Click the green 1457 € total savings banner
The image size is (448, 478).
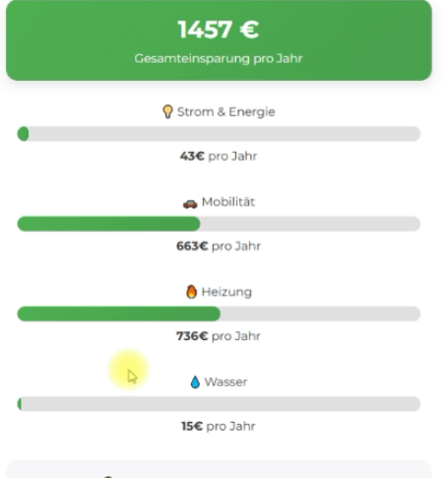point(219,40)
